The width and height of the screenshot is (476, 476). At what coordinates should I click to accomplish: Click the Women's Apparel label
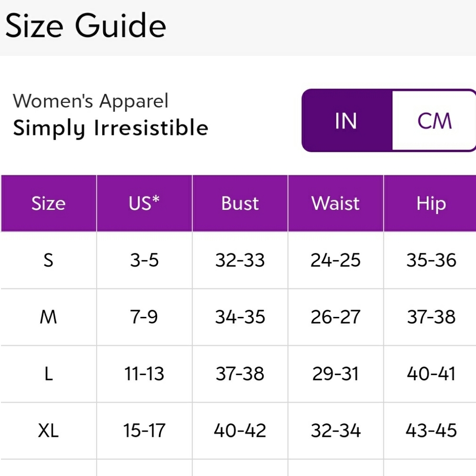pyautogui.click(x=90, y=101)
